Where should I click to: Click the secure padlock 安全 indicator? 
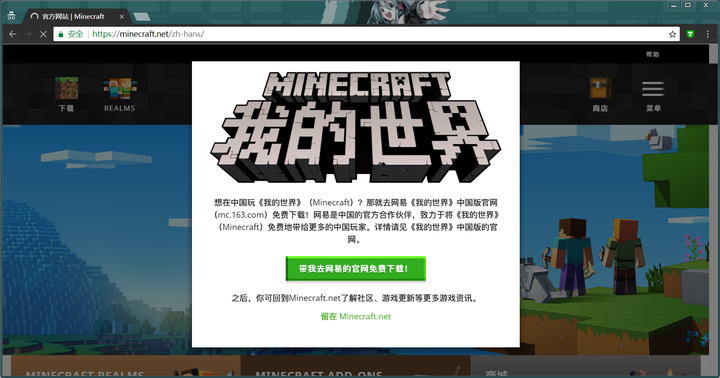pos(71,34)
